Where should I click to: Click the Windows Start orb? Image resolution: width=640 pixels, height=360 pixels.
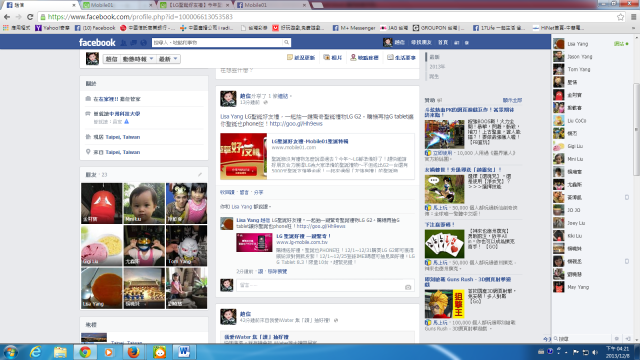click(x=11, y=352)
